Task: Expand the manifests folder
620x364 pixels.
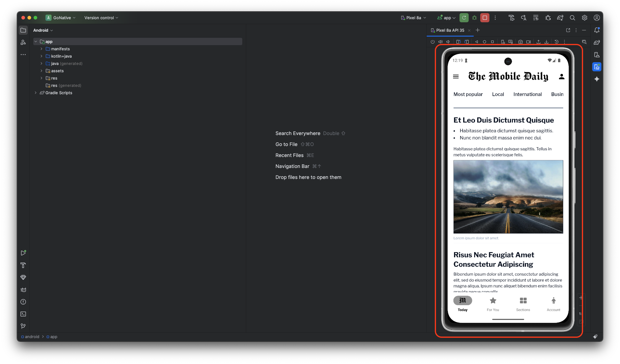Action: click(x=41, y=49)
